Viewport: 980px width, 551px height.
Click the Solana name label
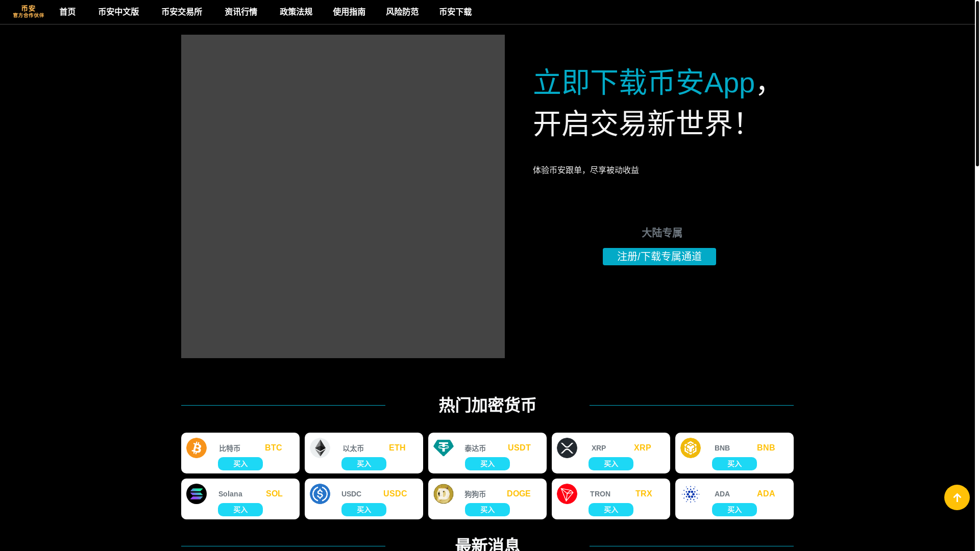pyautogui.click(x=230, y=494)
